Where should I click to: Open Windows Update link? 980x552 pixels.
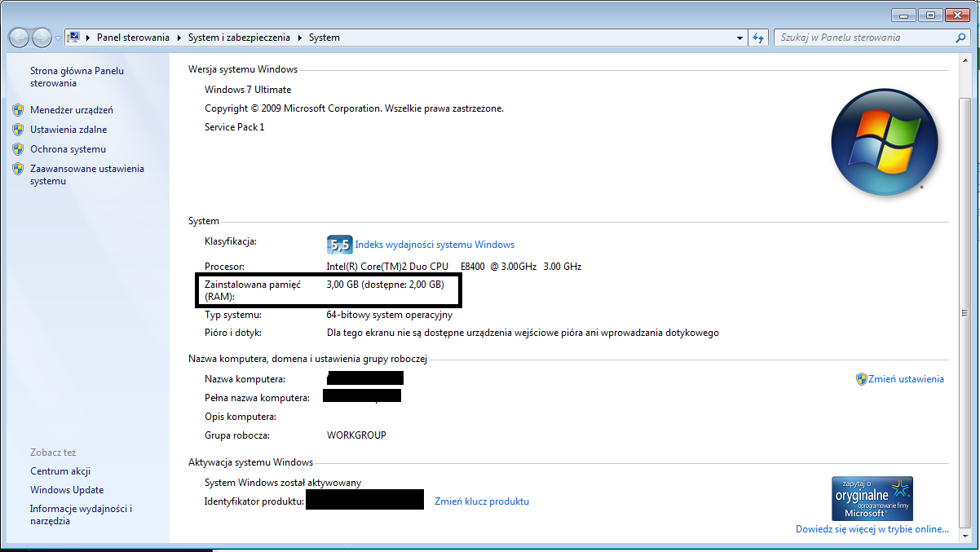(67, 490)
